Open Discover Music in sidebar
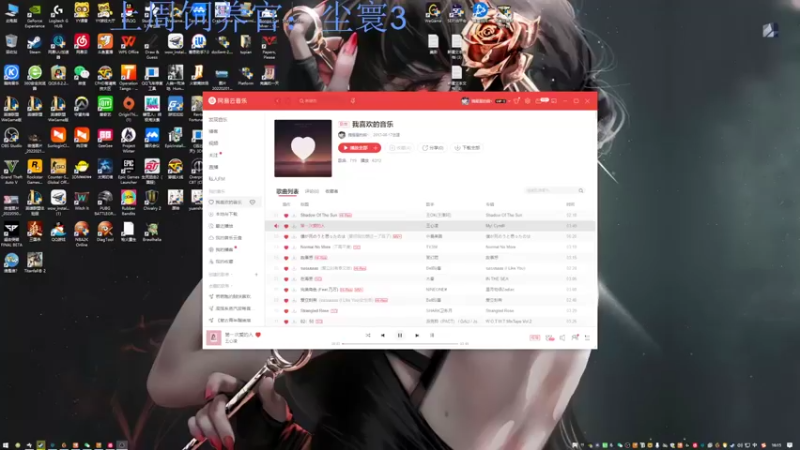 (218, 119)
